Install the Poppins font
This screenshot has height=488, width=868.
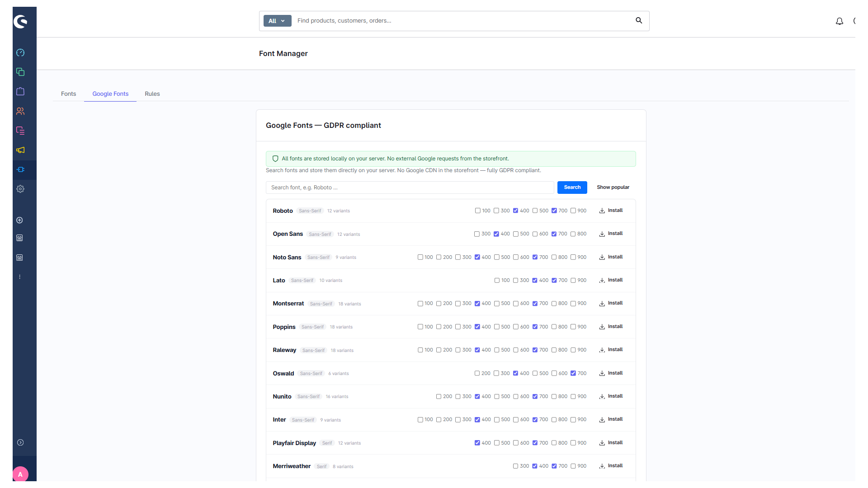pyautogui.click(x=611, y=327)
